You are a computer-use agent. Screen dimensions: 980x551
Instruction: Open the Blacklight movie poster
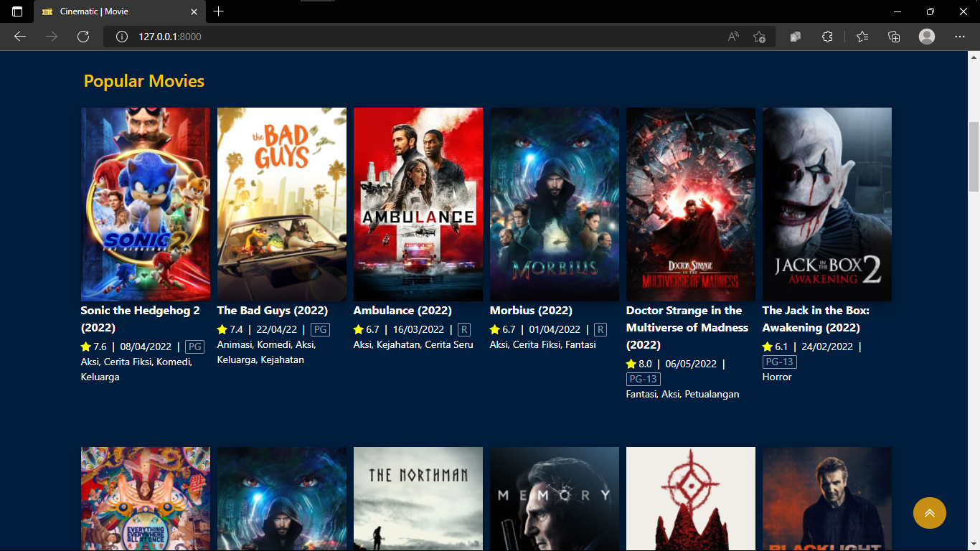tap(827, 499)
